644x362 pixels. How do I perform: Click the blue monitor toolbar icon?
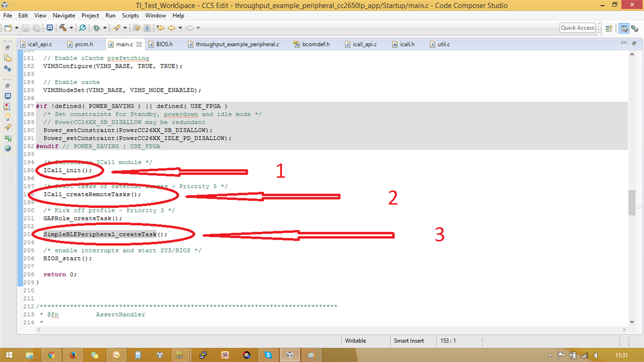[x=50, y=28]
